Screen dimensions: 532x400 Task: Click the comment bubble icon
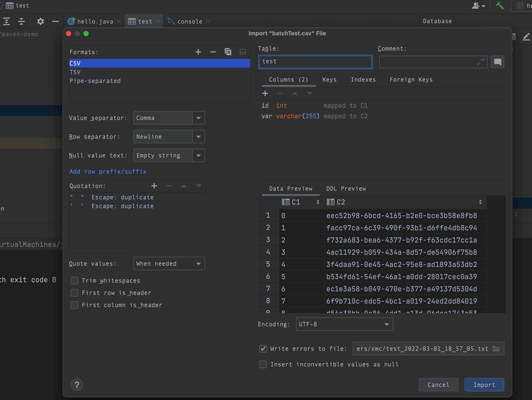(497, 62)
